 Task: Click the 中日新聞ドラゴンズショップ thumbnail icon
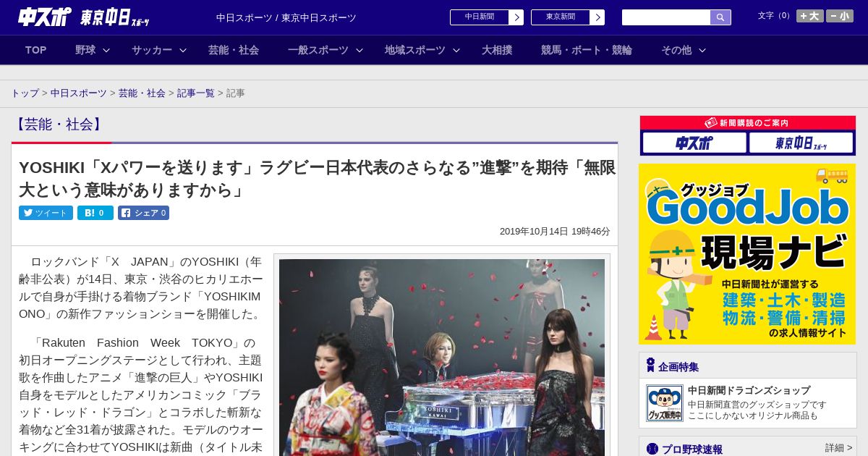click(665, 403)
